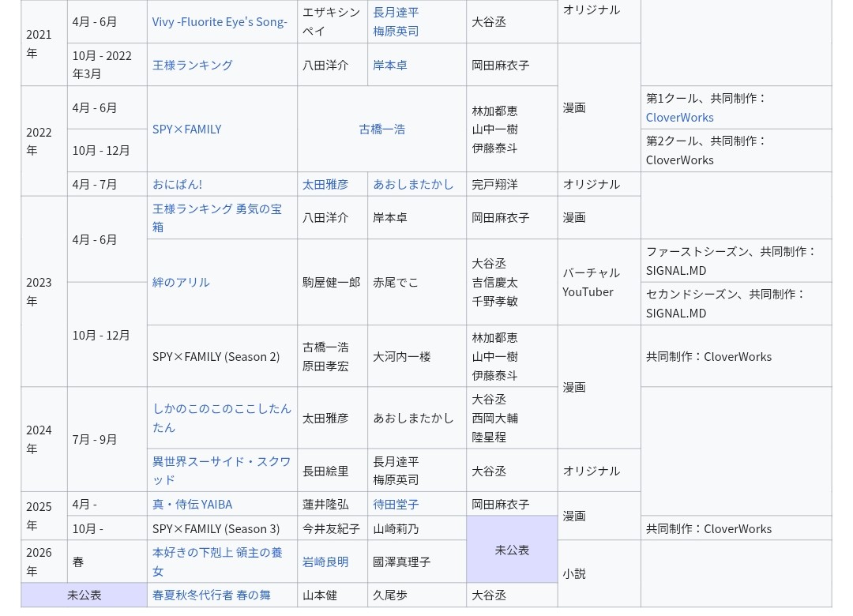Open the 絆のアリル link

pos(181,282)
